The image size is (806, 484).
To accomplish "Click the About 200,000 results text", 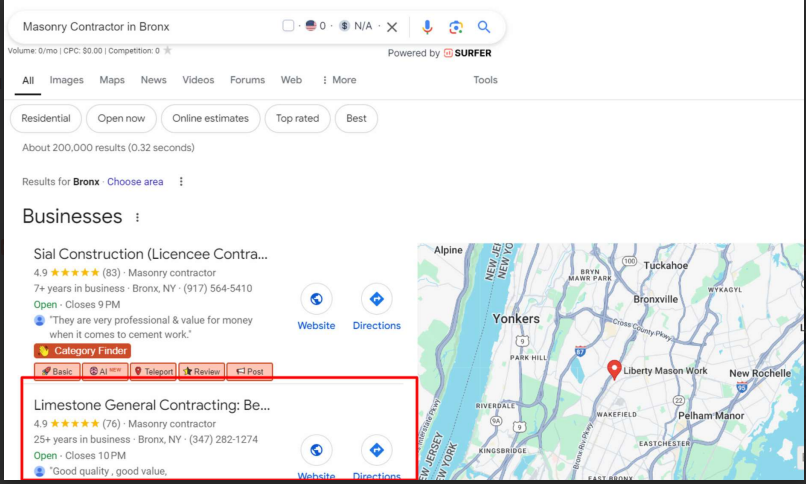I will coord(108,148).
